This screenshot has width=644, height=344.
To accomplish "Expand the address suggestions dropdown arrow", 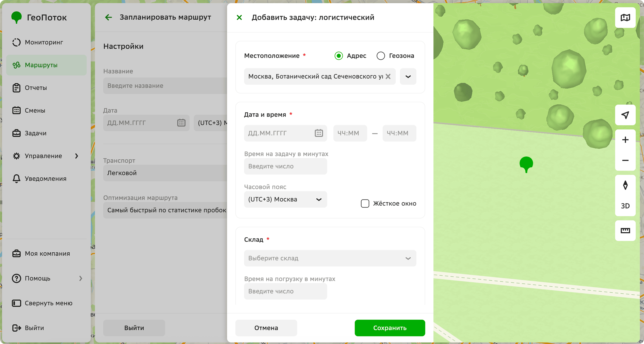I will (408, 77).
